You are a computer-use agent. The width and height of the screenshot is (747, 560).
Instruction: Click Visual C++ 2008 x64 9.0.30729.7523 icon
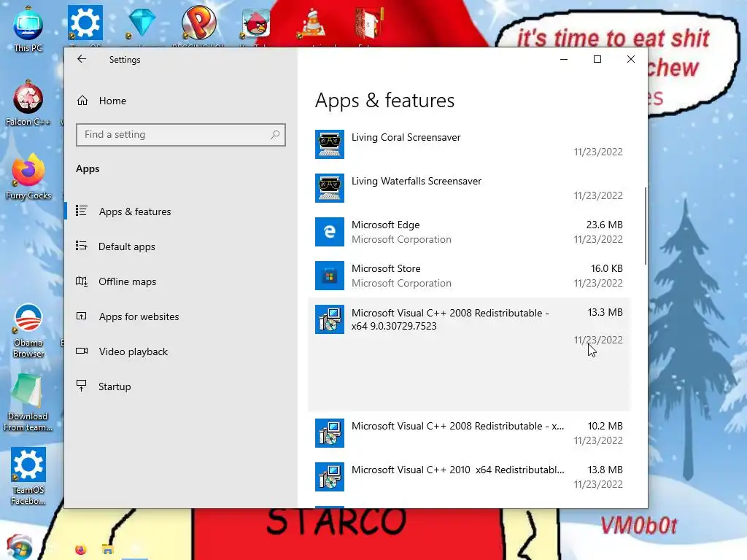coord(330,319)
